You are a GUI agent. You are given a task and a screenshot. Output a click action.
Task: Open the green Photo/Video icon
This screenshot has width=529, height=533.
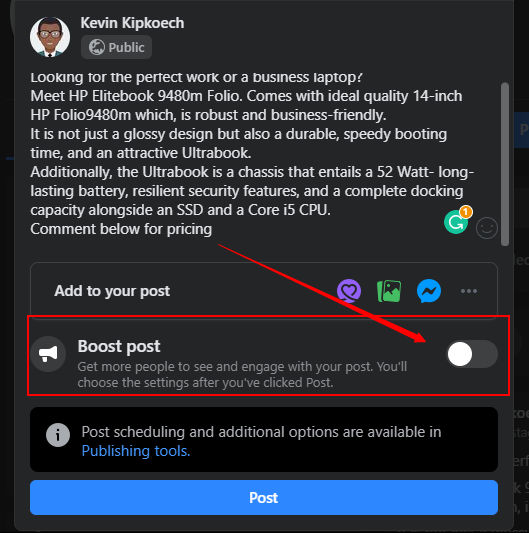[x=389, y=291]
